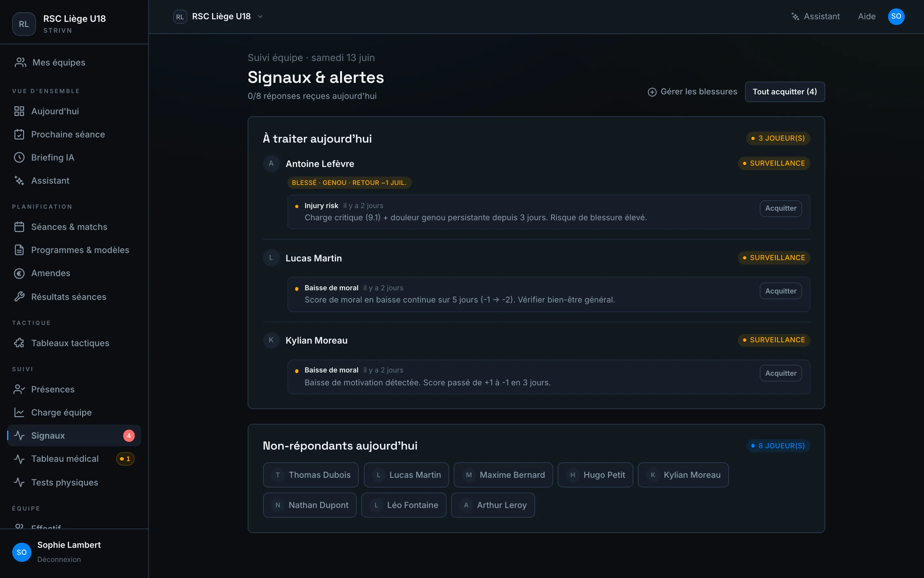Click the top bar Assistant sparkle icon

click(795, 16)
